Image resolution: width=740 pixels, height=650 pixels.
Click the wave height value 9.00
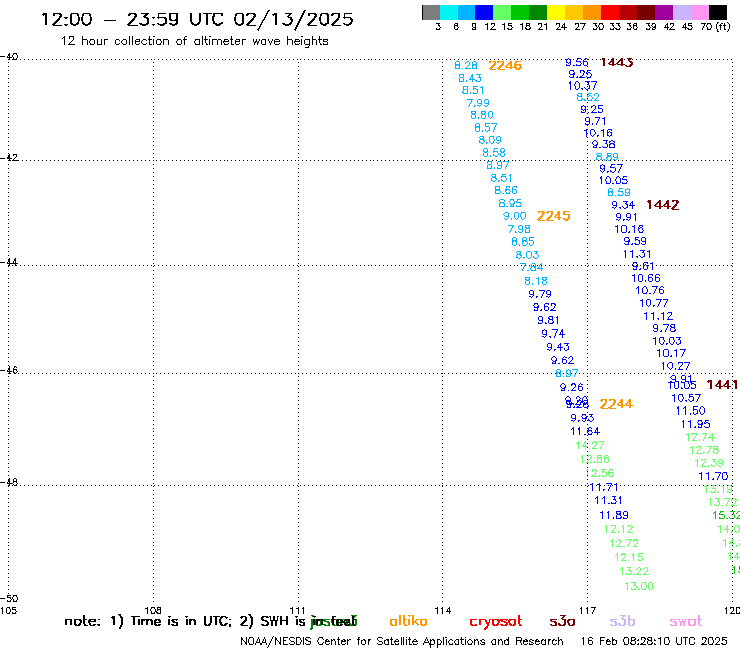[x=514, y=216]
